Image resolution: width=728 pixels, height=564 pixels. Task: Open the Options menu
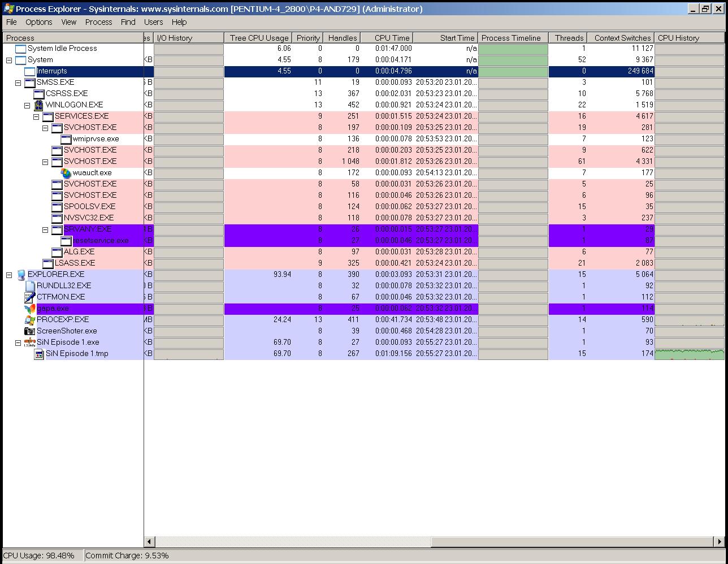coord(39,22)
